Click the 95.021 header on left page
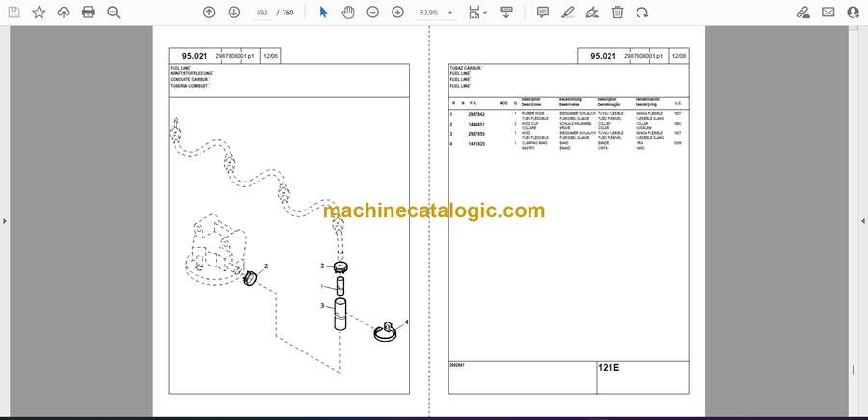868x420 pixels. tap(194, 56)
